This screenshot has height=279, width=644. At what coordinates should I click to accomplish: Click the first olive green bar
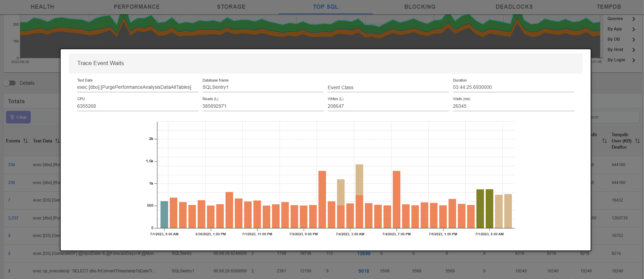(x=480, y=209)
